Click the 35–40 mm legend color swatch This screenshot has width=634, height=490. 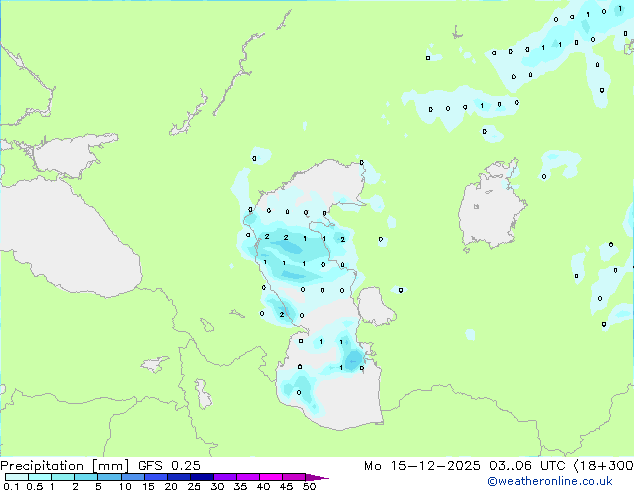tap(247, 477)
